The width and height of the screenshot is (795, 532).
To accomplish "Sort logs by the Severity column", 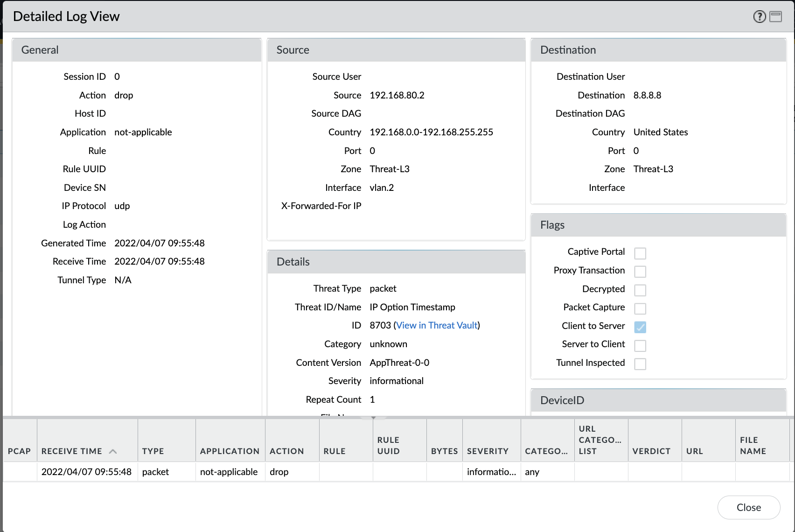I will [x=488, y=451].
